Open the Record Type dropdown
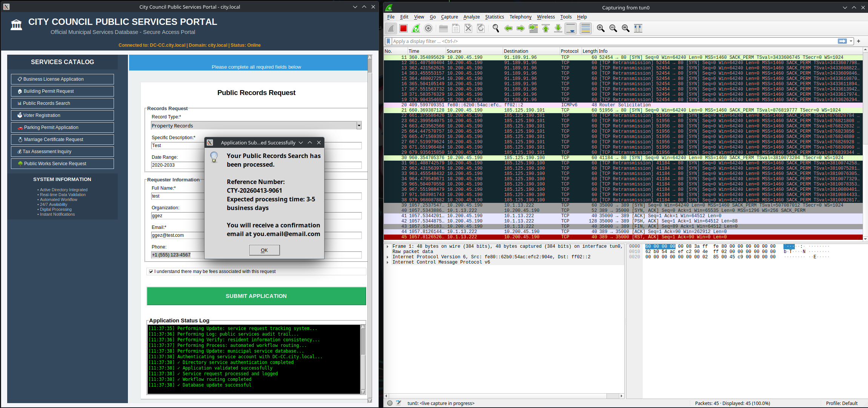The width and height of the screenshot is (868, 408). (359, 126)
